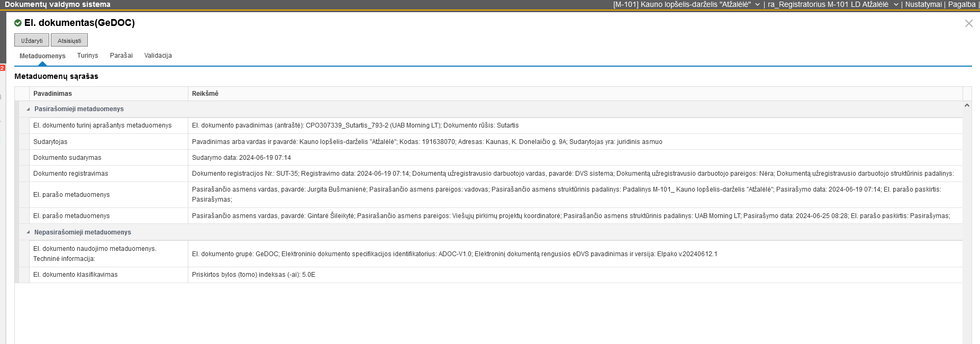
Task: Open the Validacija tab
Action: click(x=158, y=56)
